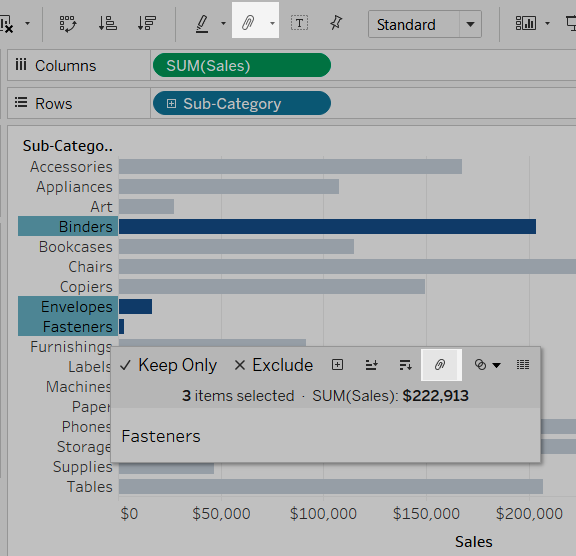Click the tooltip sort ascending icon
Image resolution: width=576 pixels, height=556 pixels.
coord(371,365)
